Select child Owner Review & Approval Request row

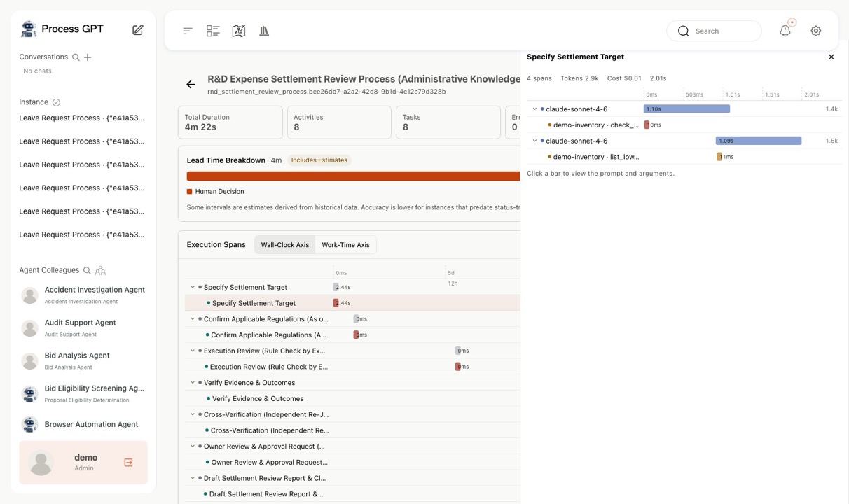[x=353, y=462]
